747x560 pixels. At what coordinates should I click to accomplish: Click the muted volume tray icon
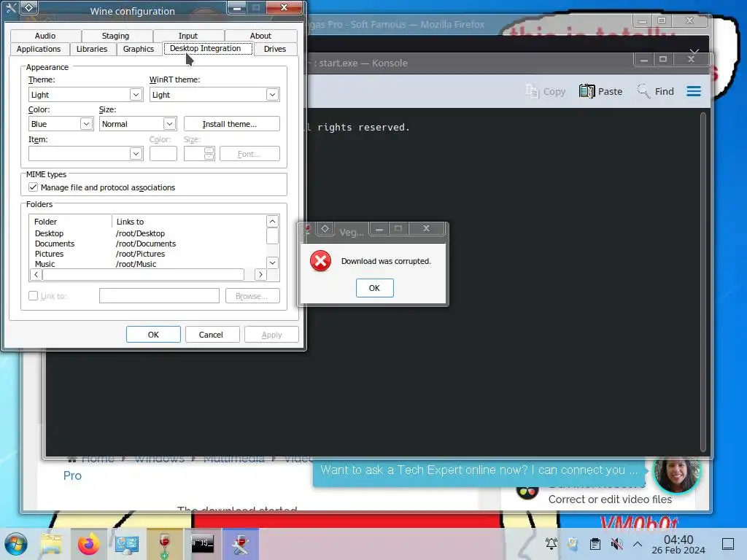tap(617, 543)
